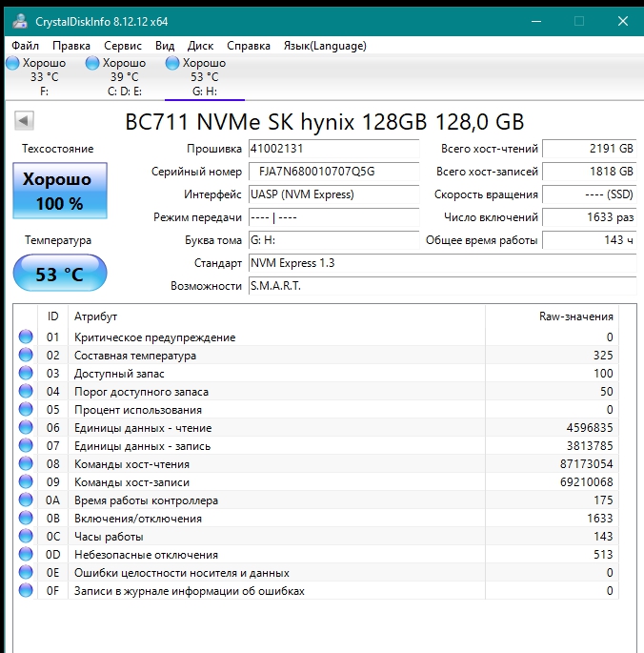This screenshot has height=653, width=644.
Task: Select row Единицы данных - чтение
Action: 316,427
